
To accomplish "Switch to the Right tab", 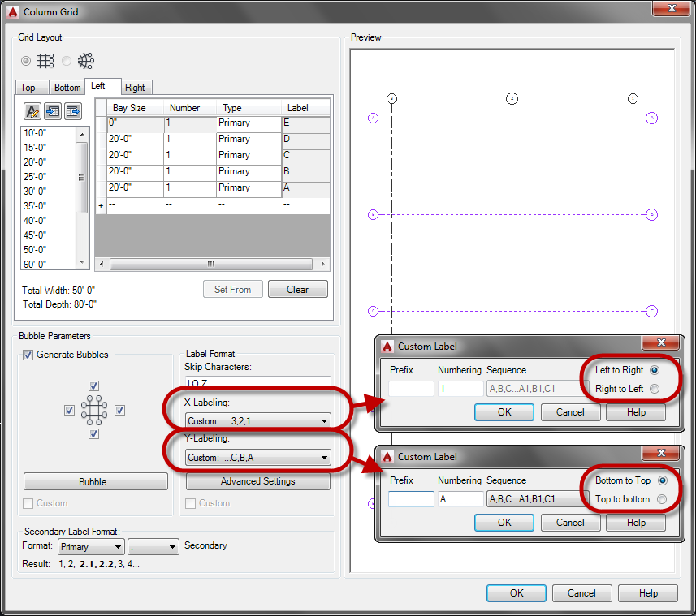I will click(136, 87).
